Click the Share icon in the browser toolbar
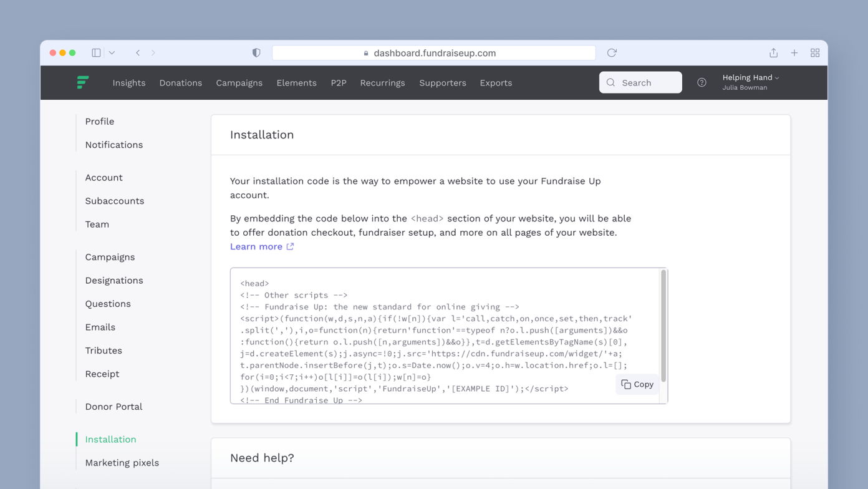Screen dimensions: 868x489 (773, 53)
